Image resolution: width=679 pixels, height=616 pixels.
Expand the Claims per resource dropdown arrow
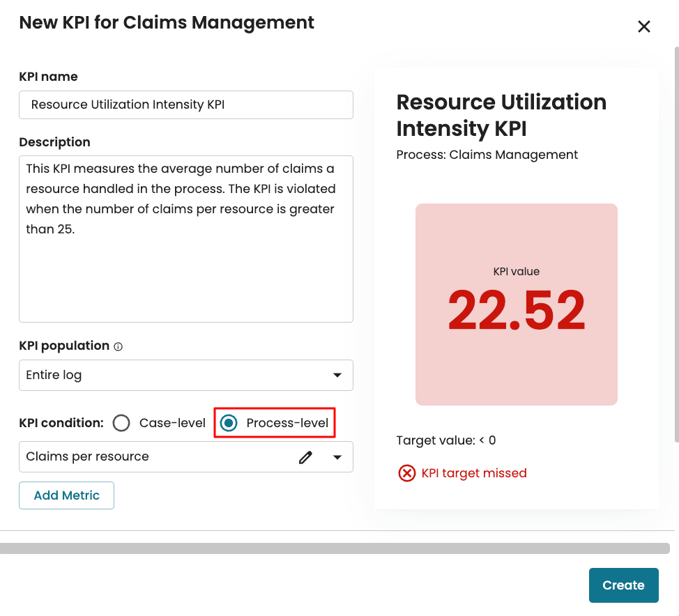[337, 457]
